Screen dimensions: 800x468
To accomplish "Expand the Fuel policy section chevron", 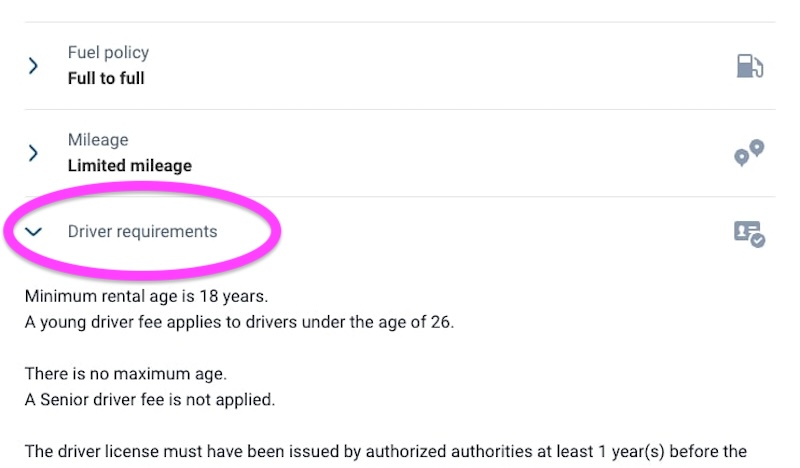I will (33, 66).
